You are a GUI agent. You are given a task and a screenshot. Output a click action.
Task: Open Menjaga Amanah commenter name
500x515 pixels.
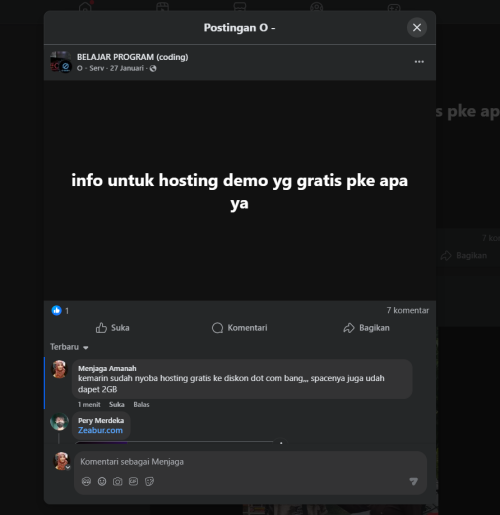pos(107,368)
